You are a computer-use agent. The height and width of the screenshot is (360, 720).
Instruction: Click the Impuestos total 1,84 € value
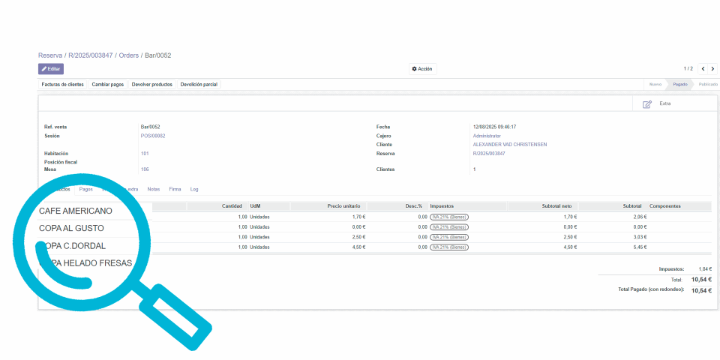tap(705, 270)
